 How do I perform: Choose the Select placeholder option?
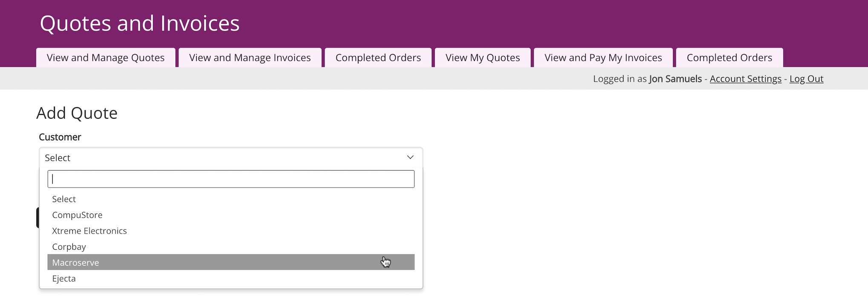[x=231, y=199]
